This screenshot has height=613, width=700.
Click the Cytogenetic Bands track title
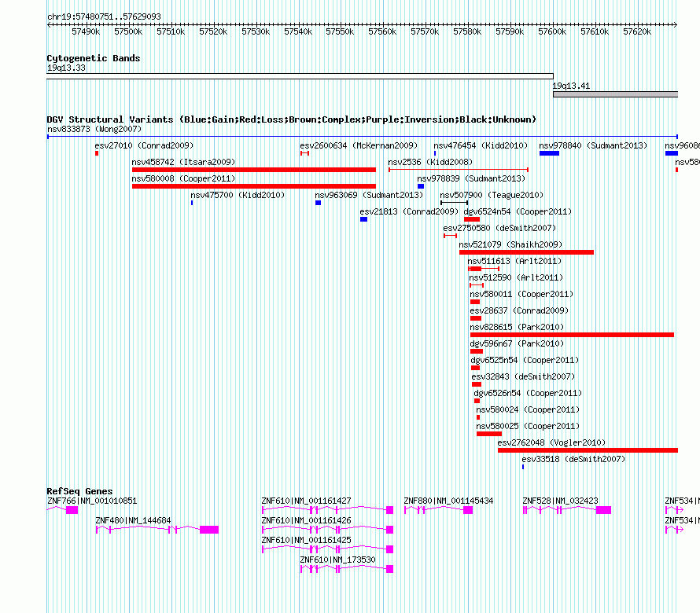pos(94,58)
